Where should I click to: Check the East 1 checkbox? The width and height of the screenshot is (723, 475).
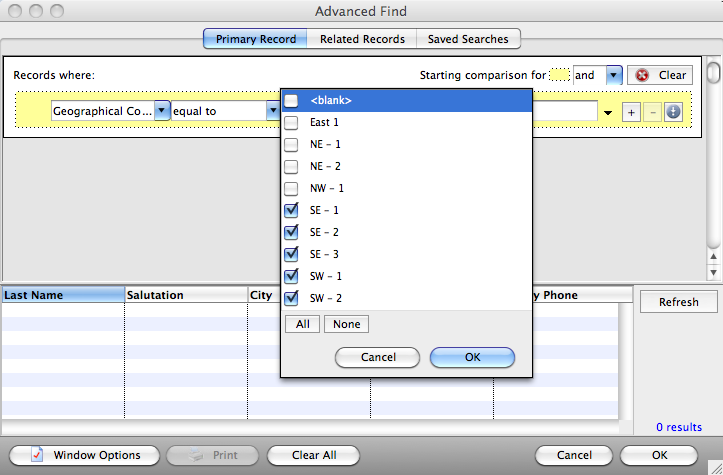point(291,122)
